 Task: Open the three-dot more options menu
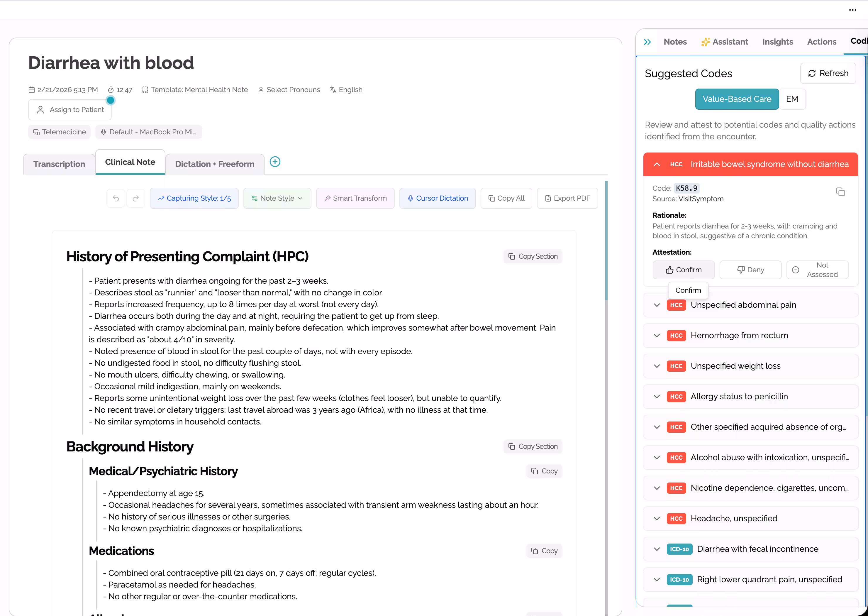[852, 10]
